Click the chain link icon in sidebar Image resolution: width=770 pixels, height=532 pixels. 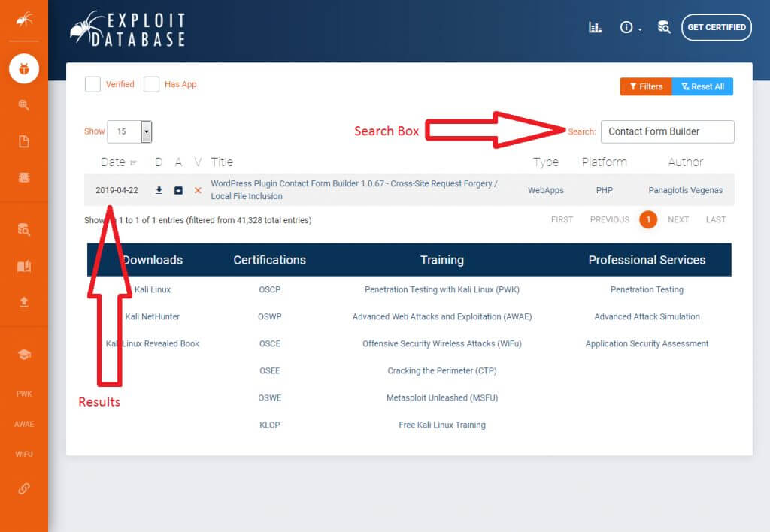point(23,489)
